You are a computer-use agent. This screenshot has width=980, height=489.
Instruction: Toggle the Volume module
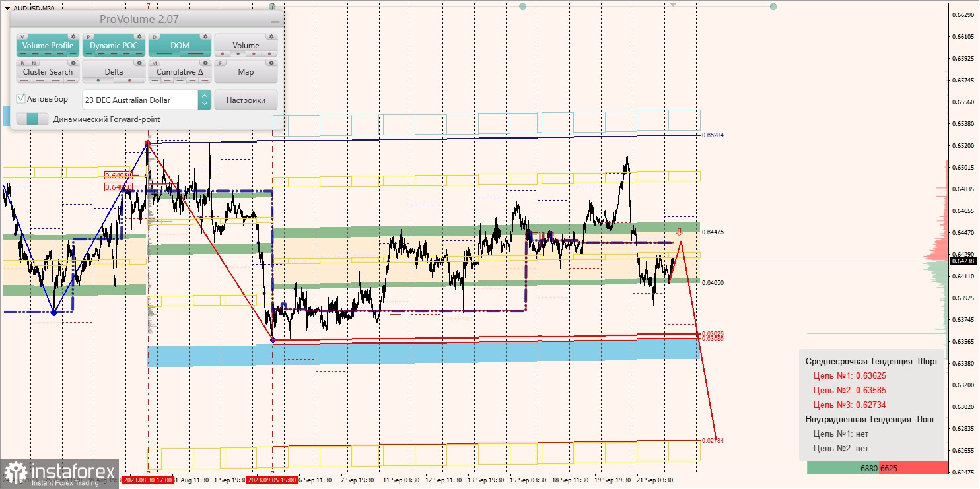(246, 46)
